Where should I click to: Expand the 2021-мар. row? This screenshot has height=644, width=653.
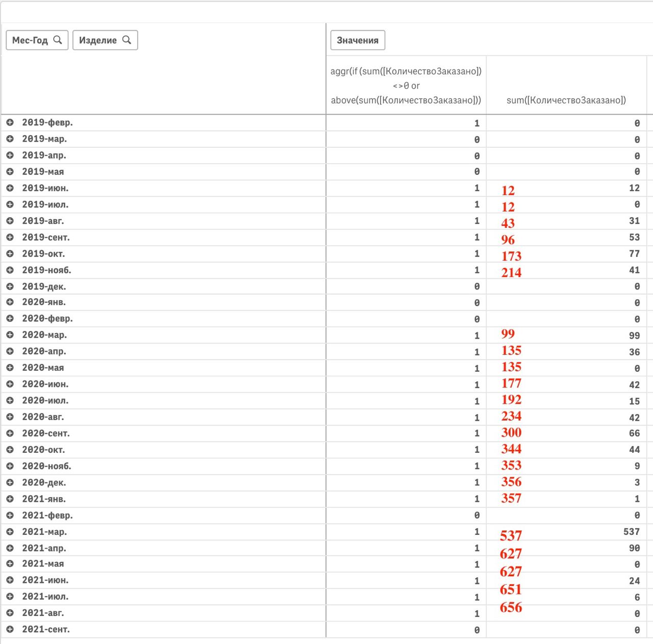click(x=10, y=532)
